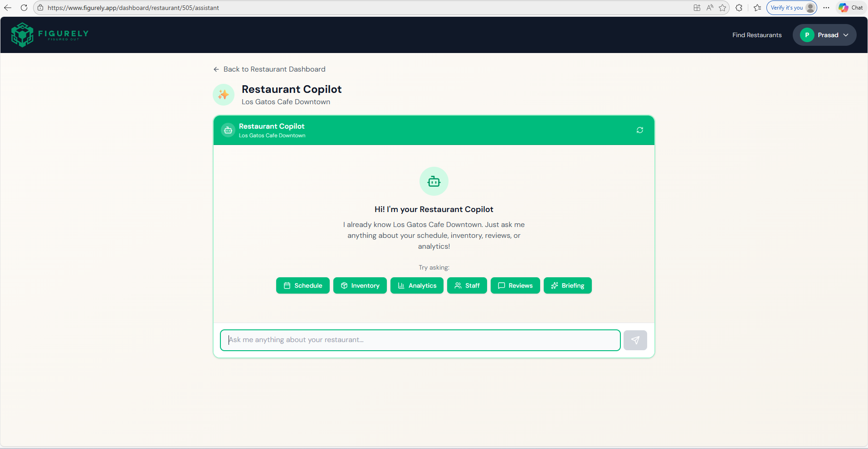
Task: Click the Verify it's you button
Action: point(791,8)
